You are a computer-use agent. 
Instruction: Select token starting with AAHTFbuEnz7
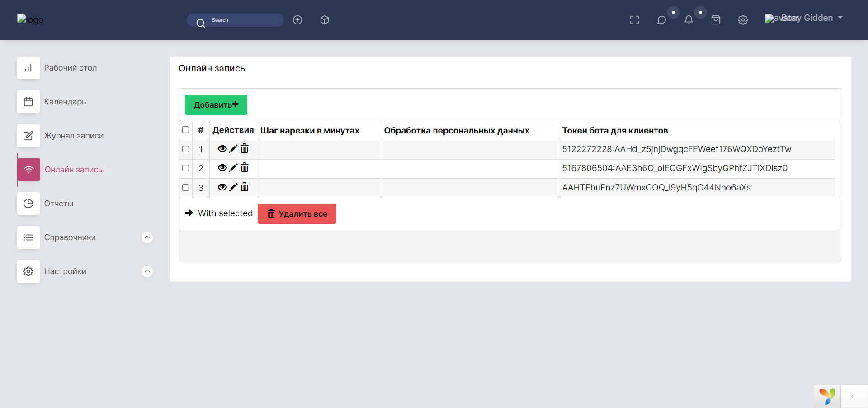[x=656, y=188]
